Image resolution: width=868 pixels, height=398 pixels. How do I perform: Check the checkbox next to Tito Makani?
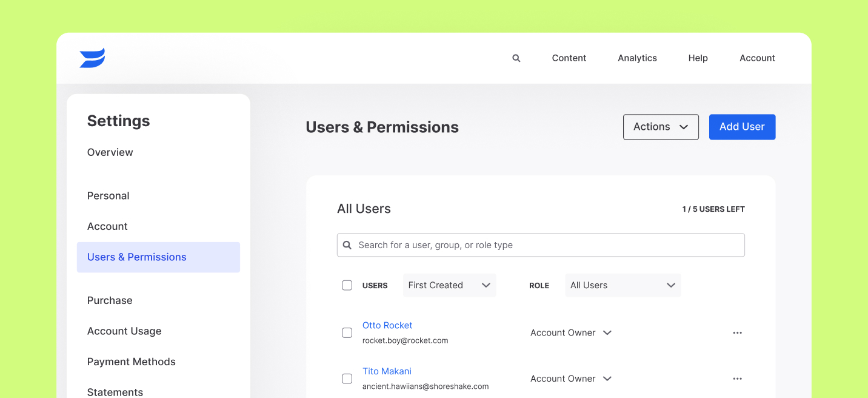tap(347, 378)
